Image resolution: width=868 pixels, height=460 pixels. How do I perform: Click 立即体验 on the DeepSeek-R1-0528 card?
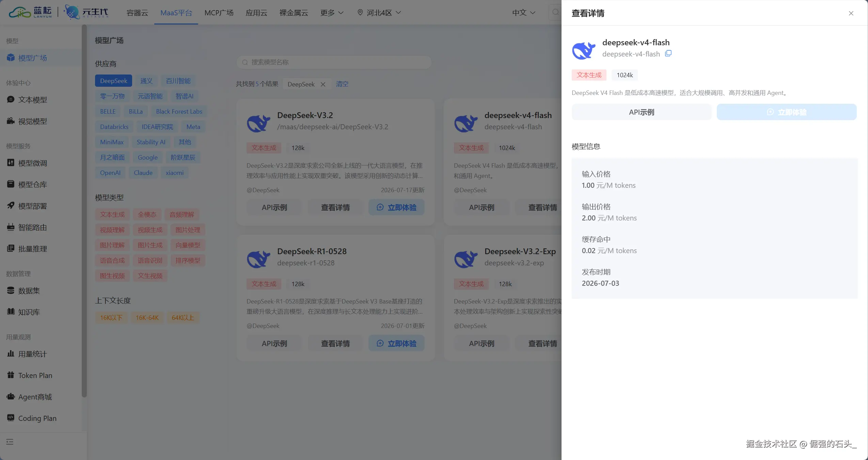pos(396,343)
